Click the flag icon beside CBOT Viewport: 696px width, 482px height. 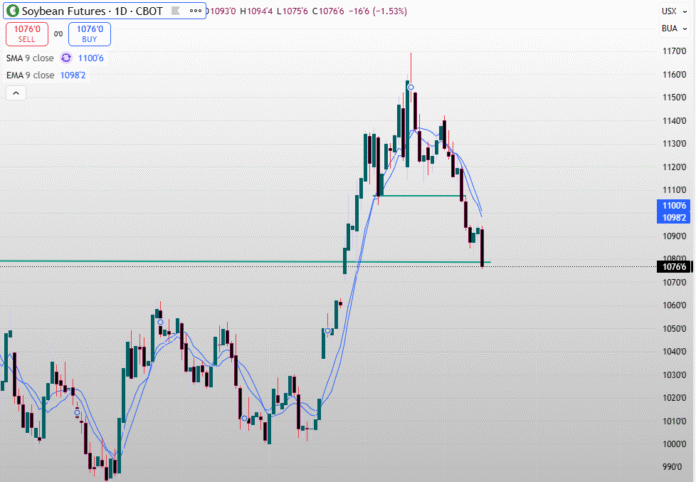175,11
